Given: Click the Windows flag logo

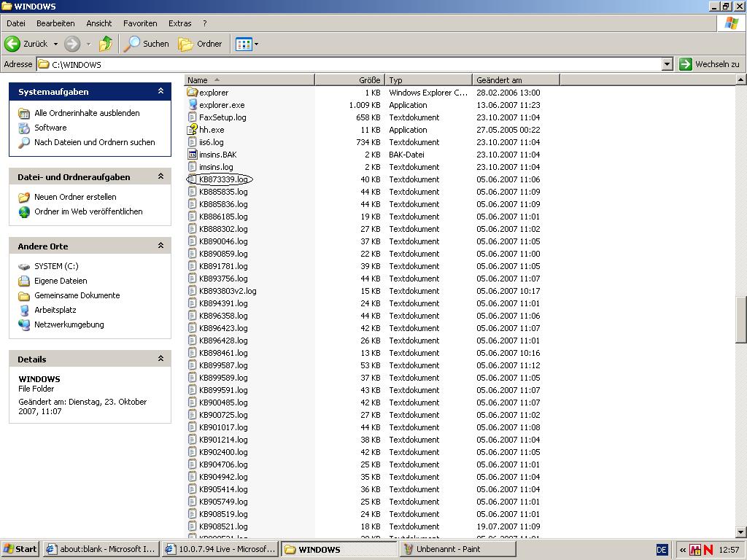Looking at the screenshot, I should [x=732, y=23].
